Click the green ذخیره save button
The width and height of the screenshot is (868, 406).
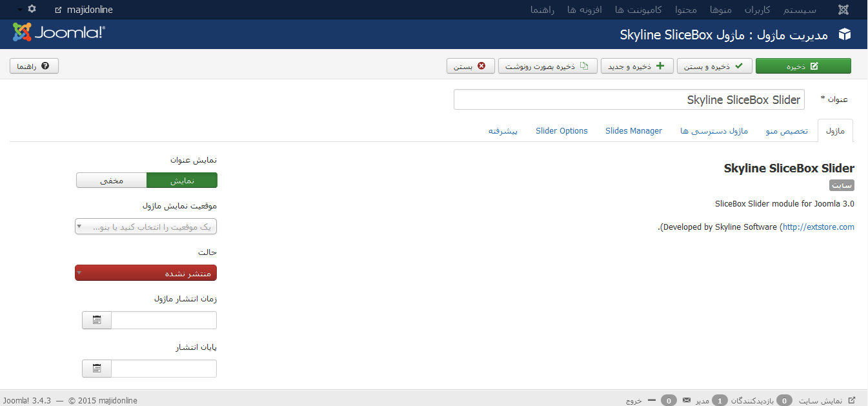[x=803, y=66]
